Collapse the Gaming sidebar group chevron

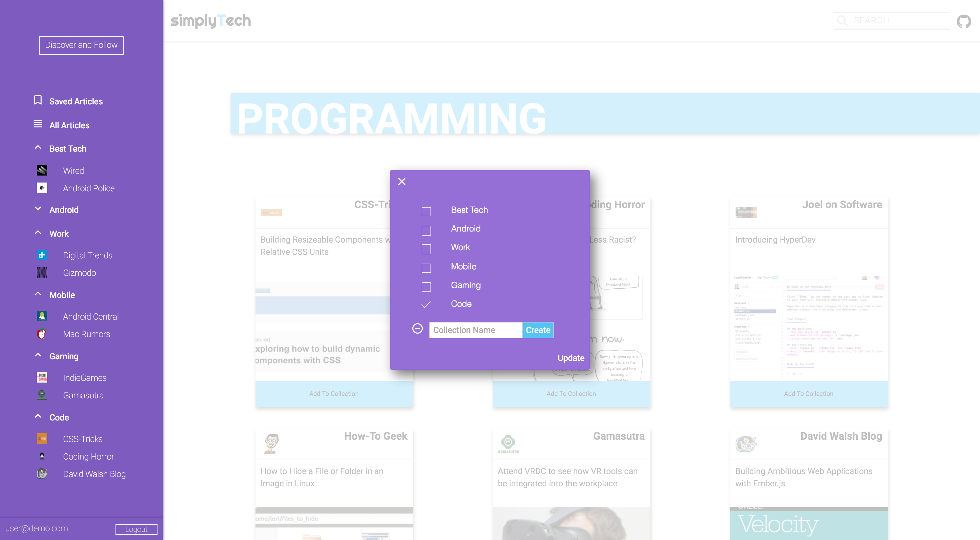point(38,355)
